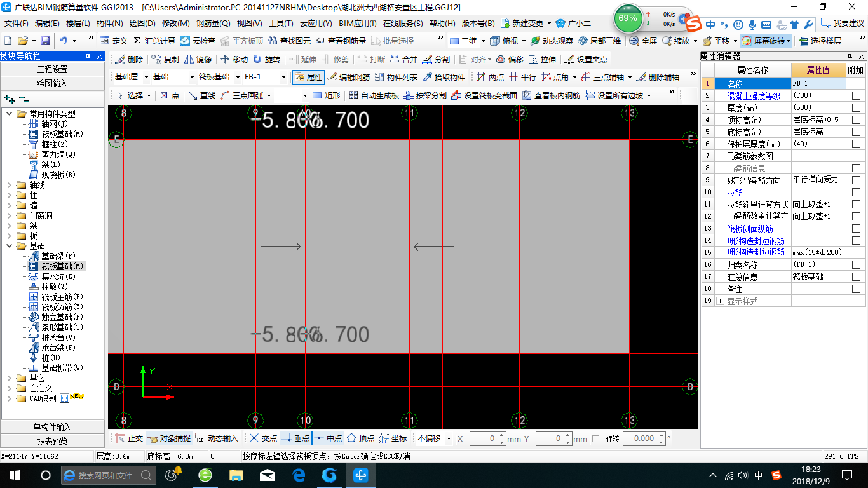Click 查找图元 find element
Screen dimensions: 868x488
click(289, 41)
